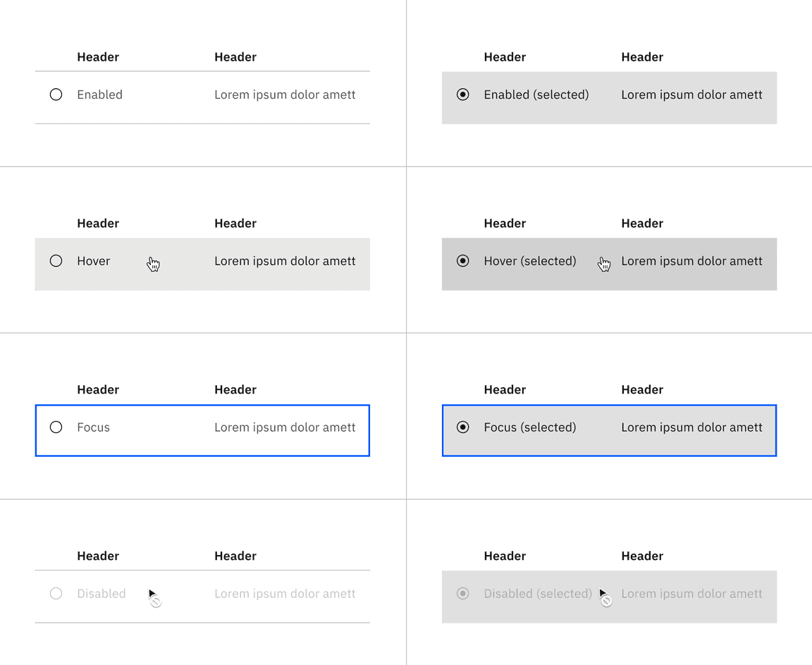Select the Focus row radio button

(x=56, y=427)
